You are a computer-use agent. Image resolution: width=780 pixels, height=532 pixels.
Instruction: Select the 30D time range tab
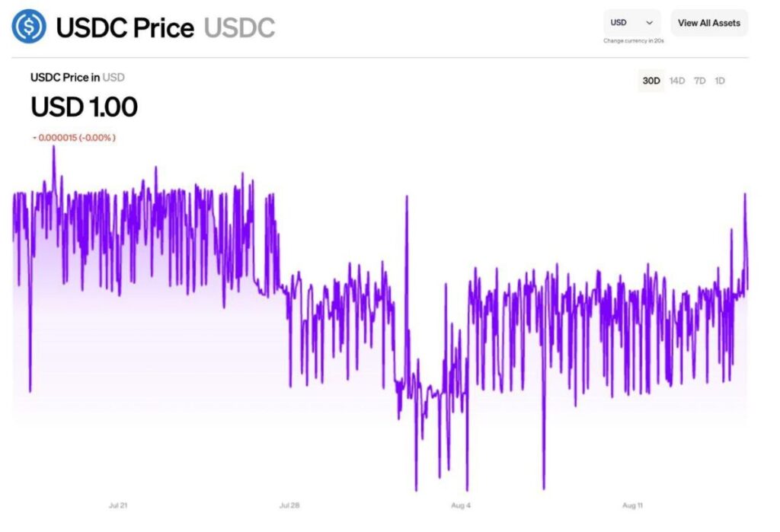point(651,81)
